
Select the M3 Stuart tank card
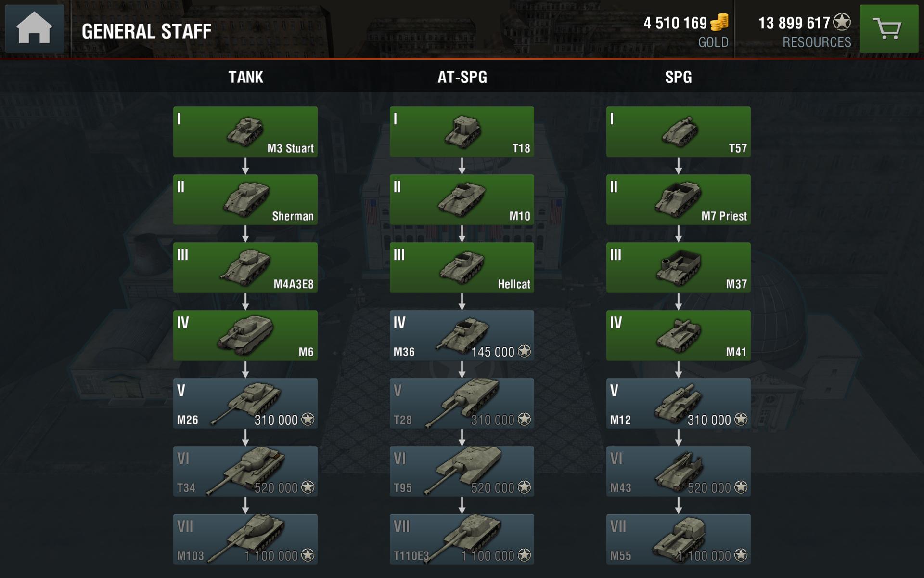[x=245, y=132]
